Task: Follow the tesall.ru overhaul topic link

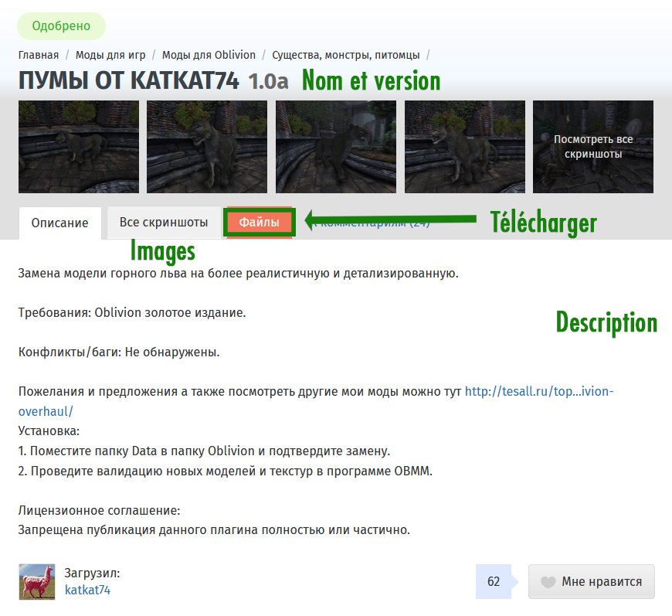Action: [x=539, y=392]
